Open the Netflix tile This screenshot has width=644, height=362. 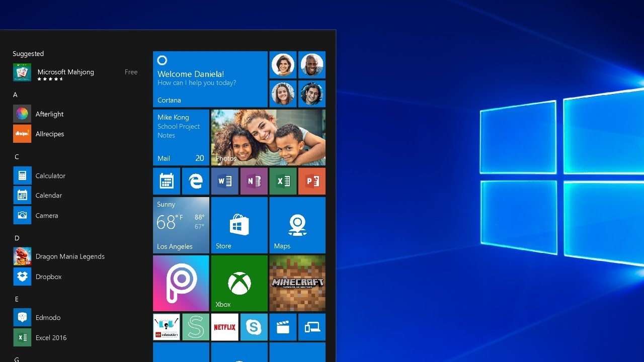[224, 327]
